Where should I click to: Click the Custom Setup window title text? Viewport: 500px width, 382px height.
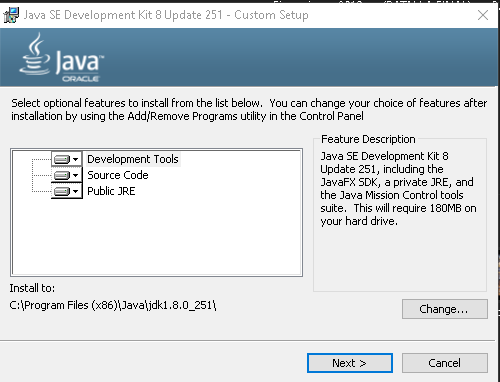pyautogui.click(x=166, y=15)
